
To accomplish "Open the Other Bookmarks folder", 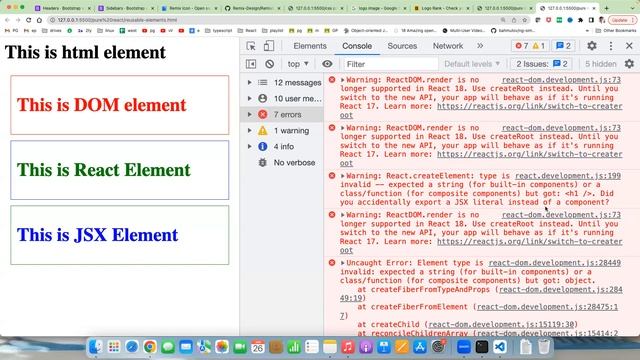I will click(x=616, y=30).
